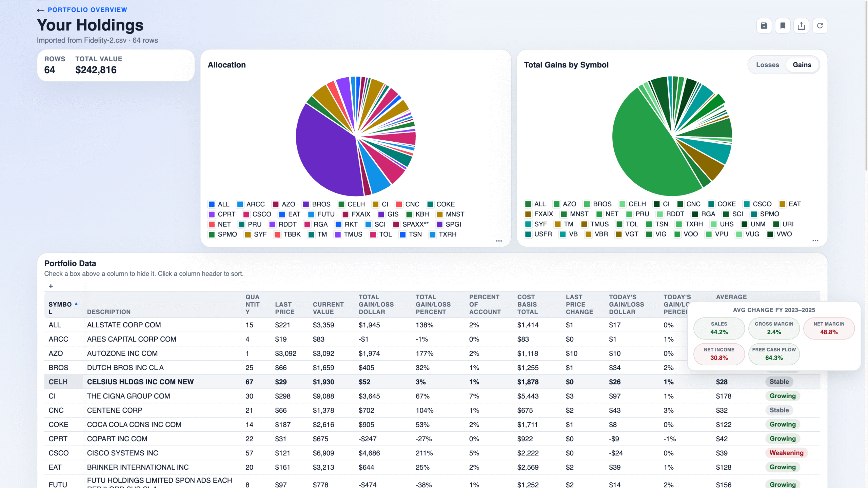Switch to the Losses tab
The width and height of the screenshot is (868, 488).
[768, 65]
